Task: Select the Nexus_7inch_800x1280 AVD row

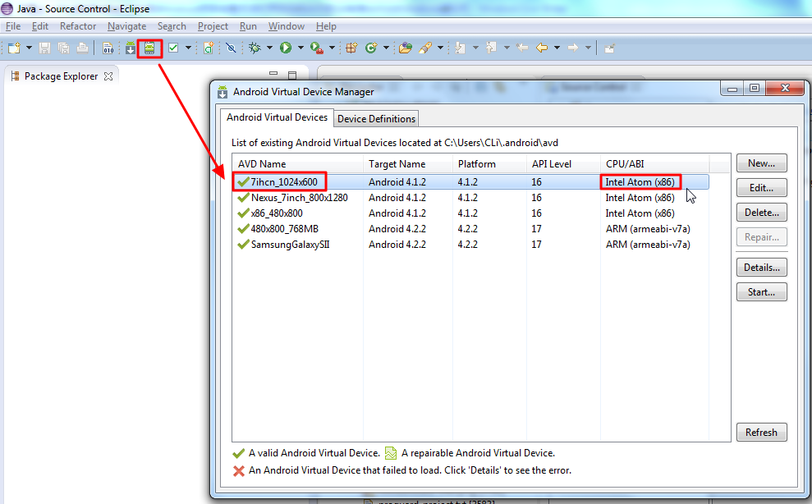Action: 470,197
